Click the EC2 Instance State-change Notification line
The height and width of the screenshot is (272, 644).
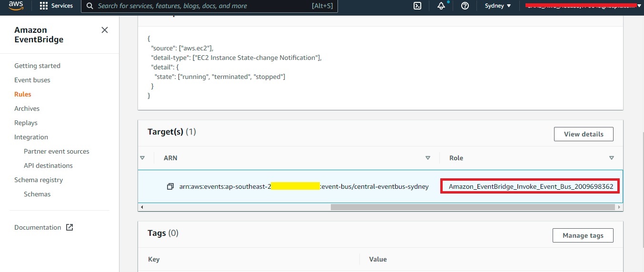coord(236,58)
